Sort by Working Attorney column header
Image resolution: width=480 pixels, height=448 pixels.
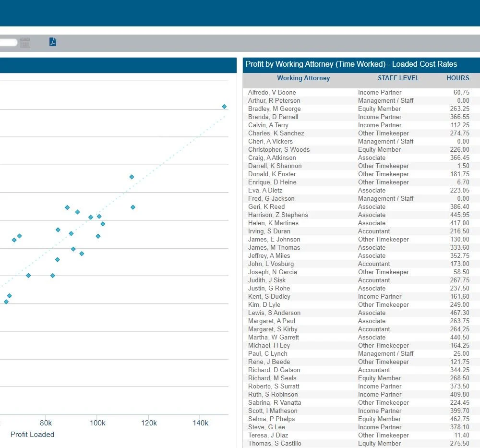coord(303,78)
